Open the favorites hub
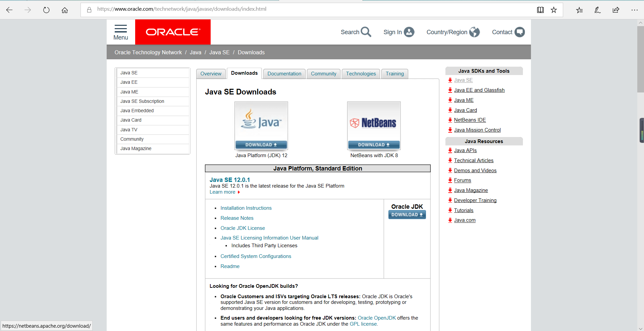The width and height of the screenshot is (644, 331). click(x=580, y=10)
